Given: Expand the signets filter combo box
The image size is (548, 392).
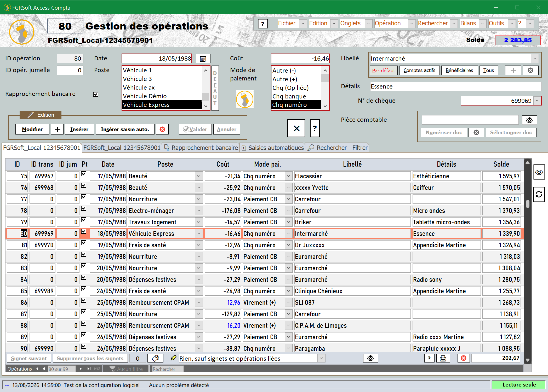Looking at the screenshot, I should click(321, 358).
